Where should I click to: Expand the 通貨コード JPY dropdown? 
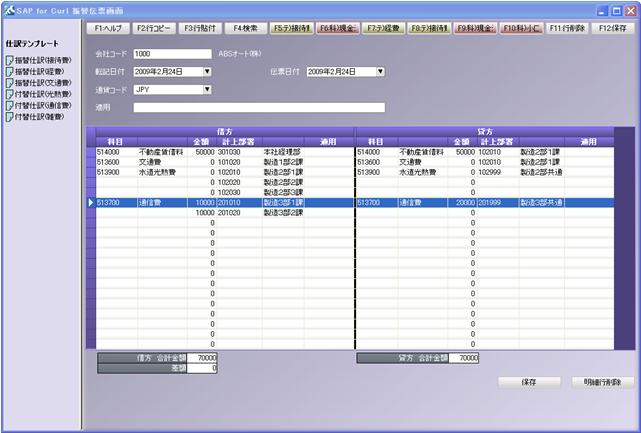[x=207, y=89]
